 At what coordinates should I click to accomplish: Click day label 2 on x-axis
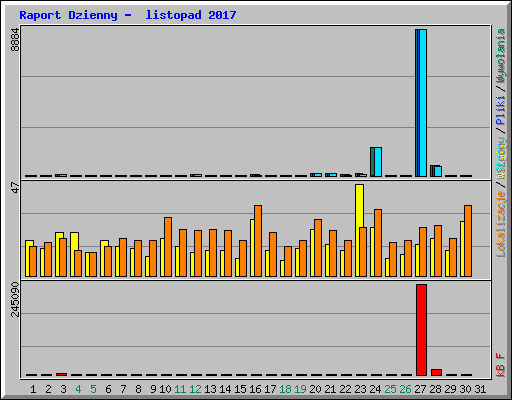click(48, 389)
